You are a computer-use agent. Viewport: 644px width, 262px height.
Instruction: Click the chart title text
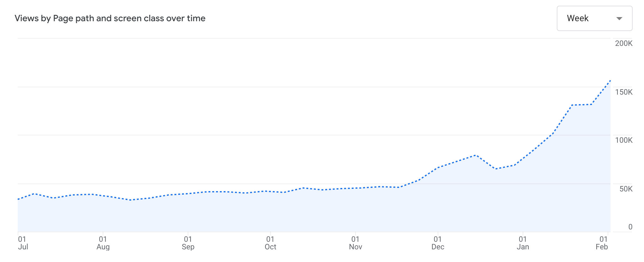[110, 18]
